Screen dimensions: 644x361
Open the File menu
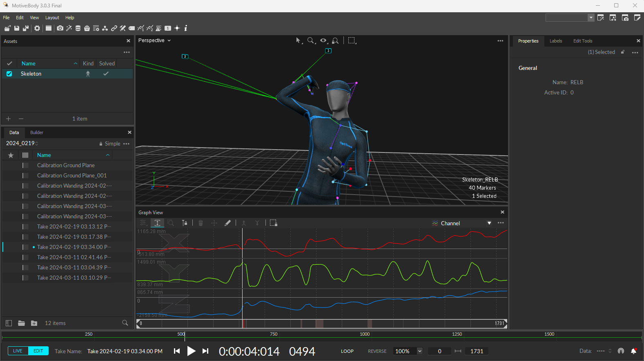tap(6, 18)
